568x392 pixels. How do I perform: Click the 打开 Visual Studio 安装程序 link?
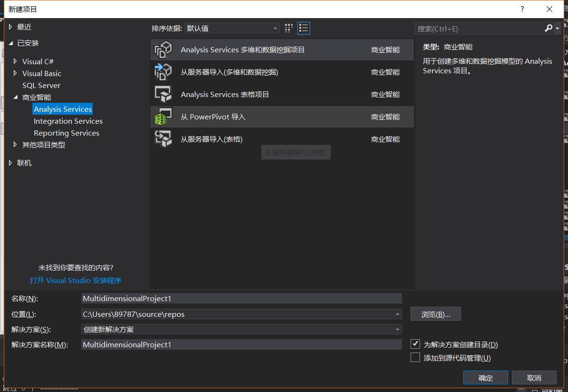click(75, 281)
